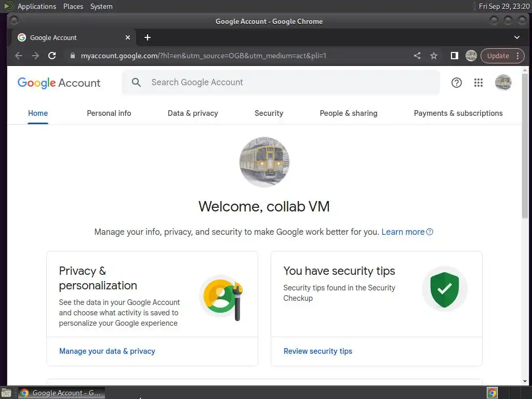Image resolution: width=532 pixels, height=399 pixels.
Task: Go to the Security tab
Action: point(269,113)
